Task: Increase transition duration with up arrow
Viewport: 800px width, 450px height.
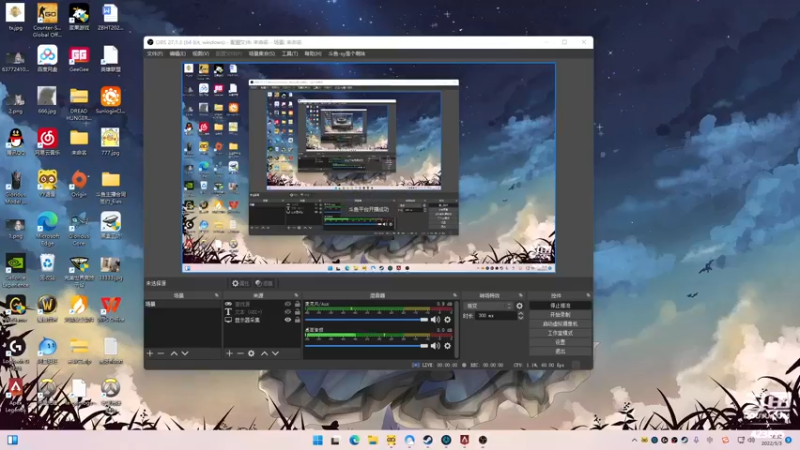Action: pyautogui.click(x=520, y=314)
